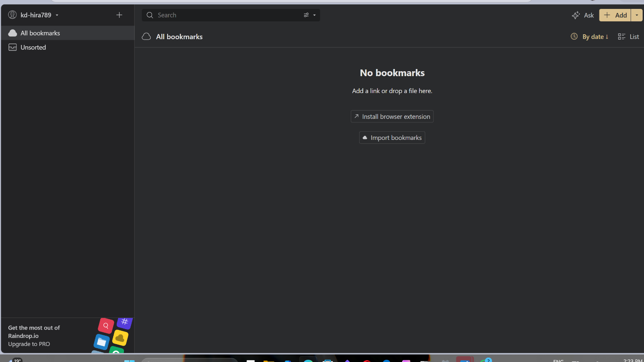Click the sparkle icon beside Ask

click(x=576, y=15)
